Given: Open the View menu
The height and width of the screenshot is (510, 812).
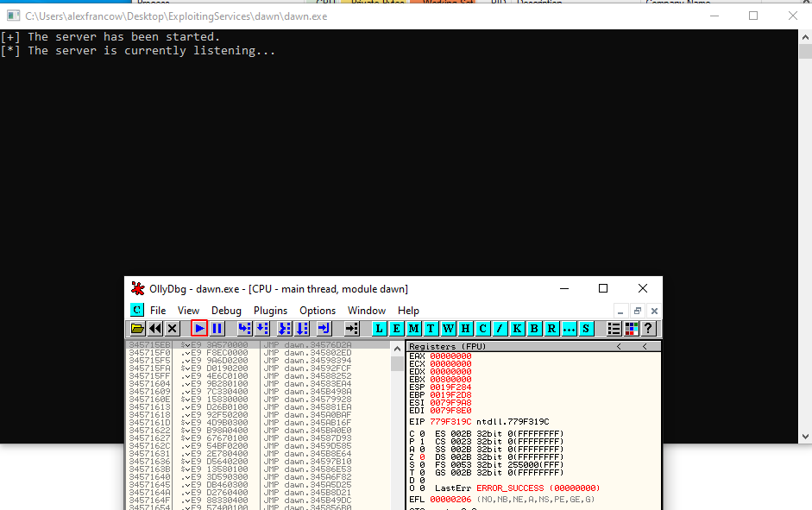Looking at the screenshot, I should pyautogui.click(x=188, y=311).
